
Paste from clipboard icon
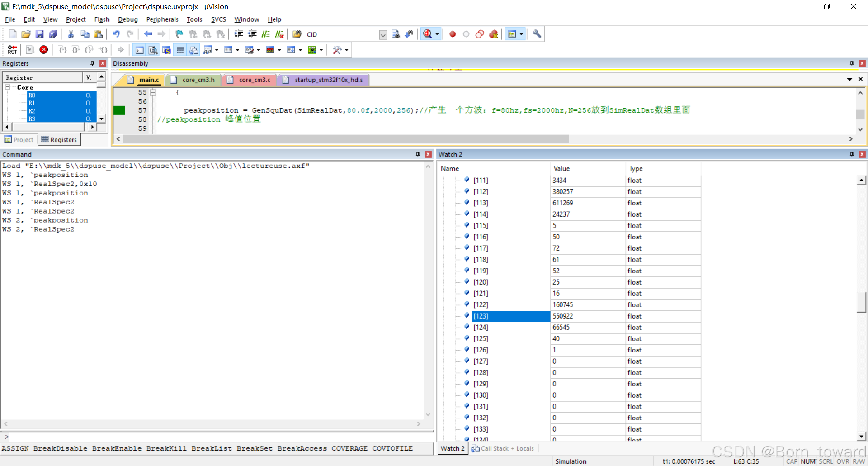(98, 34)
